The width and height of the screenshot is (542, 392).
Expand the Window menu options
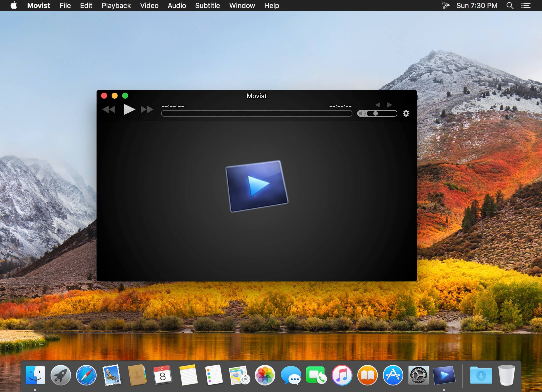pos(241,6)
